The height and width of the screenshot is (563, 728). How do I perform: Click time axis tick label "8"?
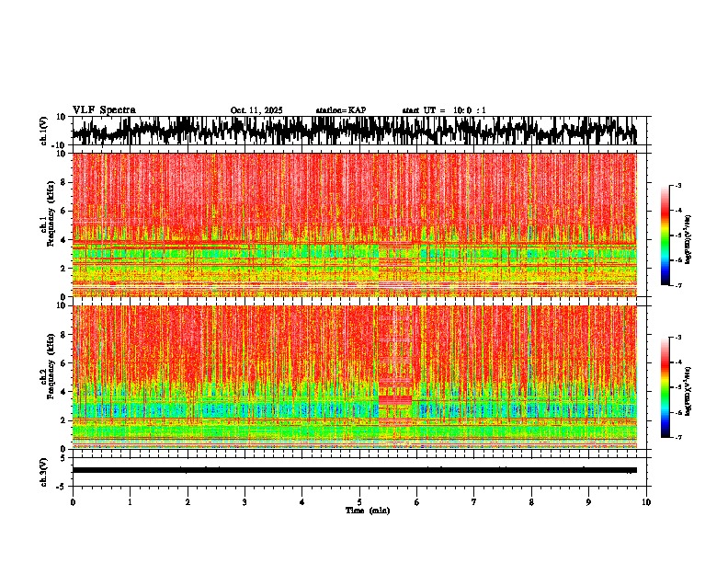tap(531, 502)
